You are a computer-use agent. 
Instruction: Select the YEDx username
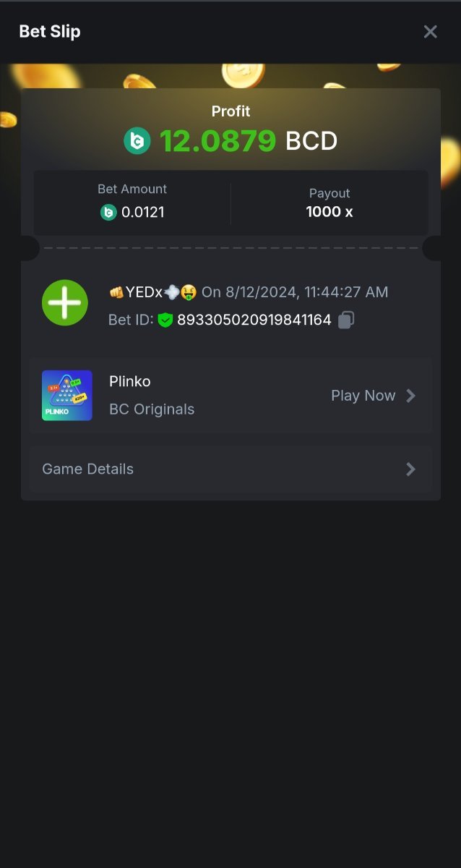coord(143,292)
